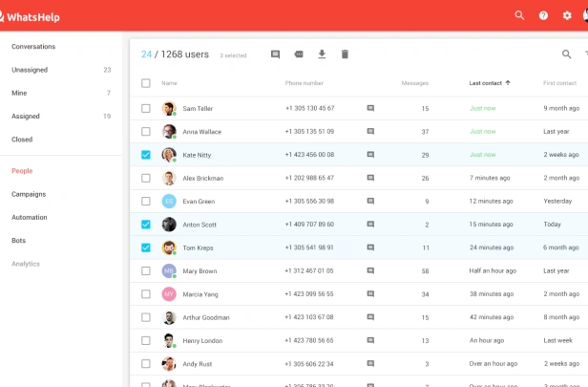Click the search icon in red header
This screenshot has height=387, width=588.
(519, 15)
